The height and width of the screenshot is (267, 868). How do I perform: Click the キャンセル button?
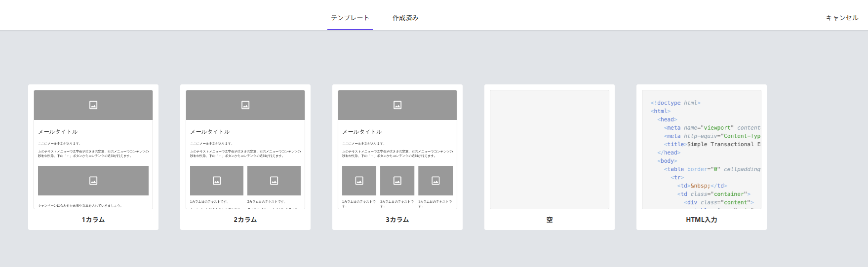click(842, 18)
